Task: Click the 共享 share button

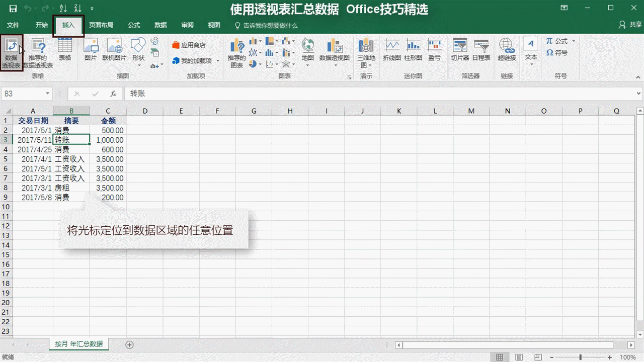Action: [x=630, y=25]
